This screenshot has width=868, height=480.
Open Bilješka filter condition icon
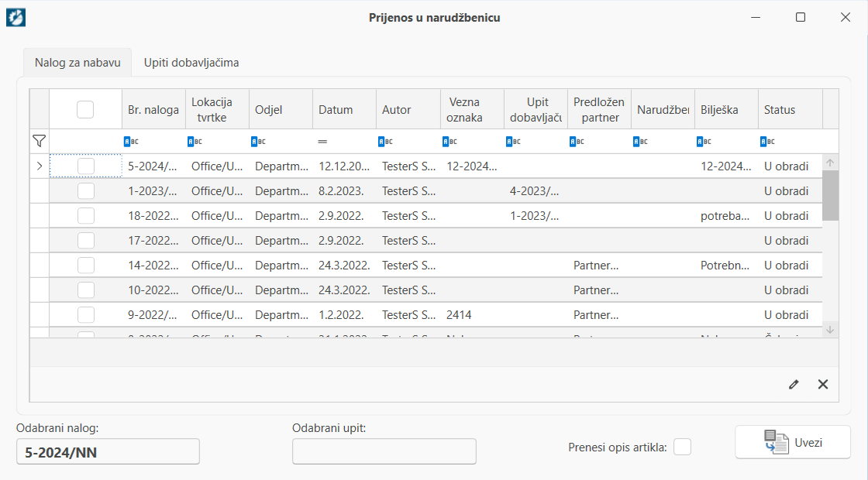pyautogui.click(x=704, y=142)
